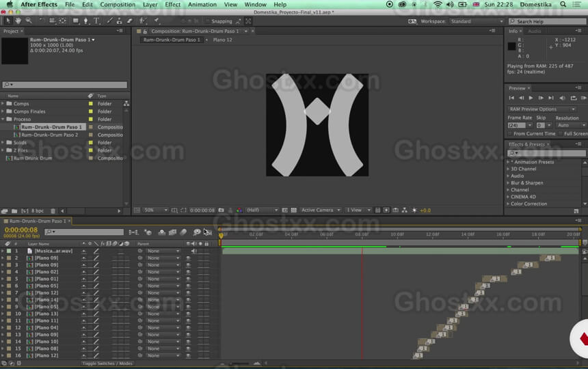Screen dimensions: 588x369
Task: Open the Active Camera dropdown
Action: tap(321, 210)
